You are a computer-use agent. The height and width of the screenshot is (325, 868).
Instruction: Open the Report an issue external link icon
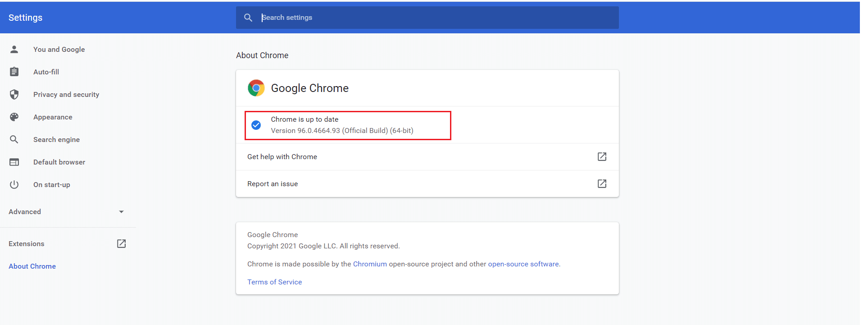tap(602, 183)
